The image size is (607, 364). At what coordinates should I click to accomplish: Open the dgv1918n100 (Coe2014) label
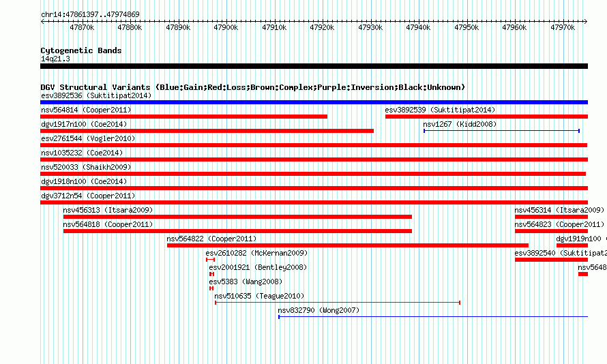(84, 181)
